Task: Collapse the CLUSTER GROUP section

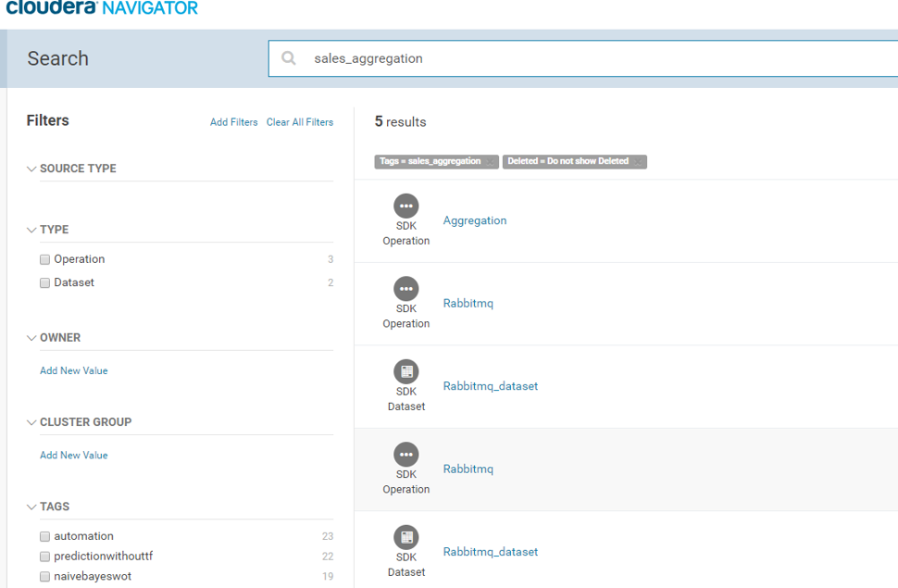Action: (31, 421)
